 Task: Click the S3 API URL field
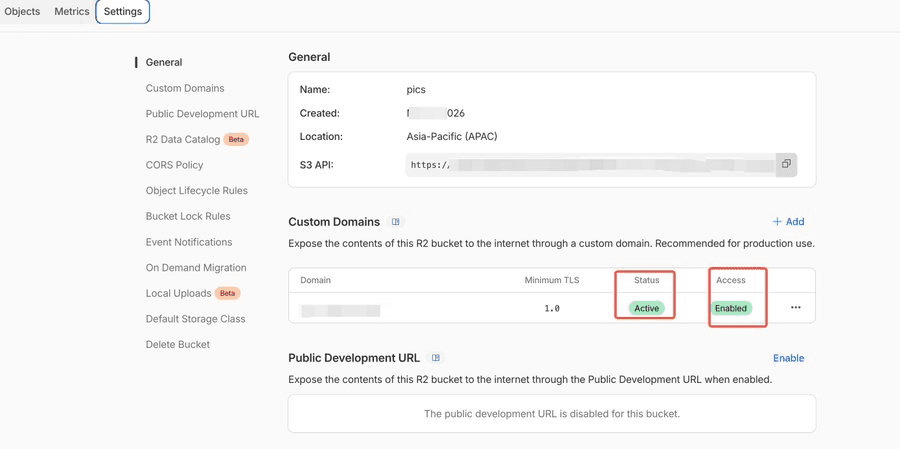(590, 164)
